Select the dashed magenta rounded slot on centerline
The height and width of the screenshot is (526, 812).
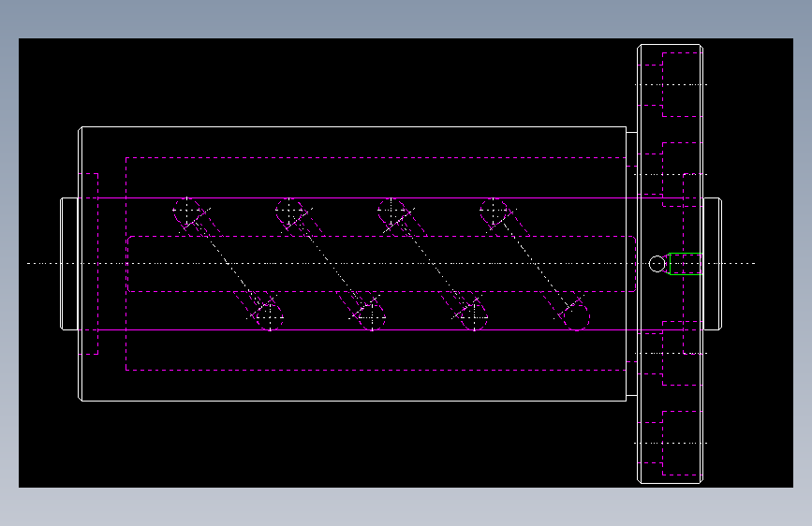(382, 264)
